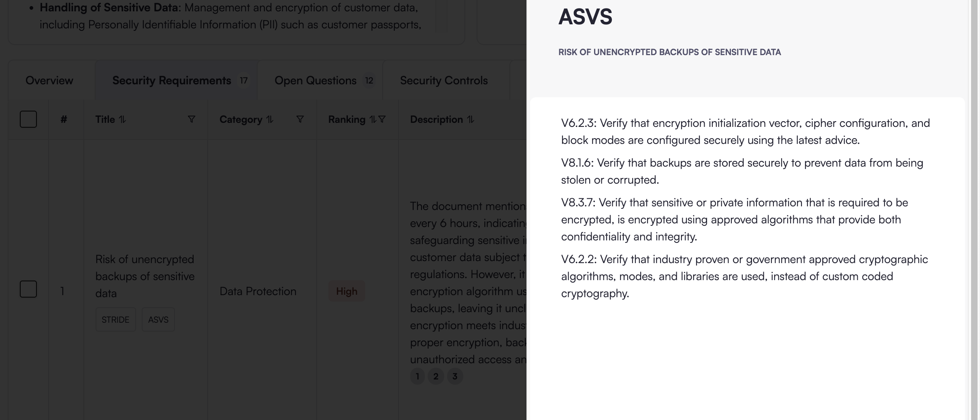Sort rows by Category
This screenshot has height=420, width=980.
coord(270,120)
